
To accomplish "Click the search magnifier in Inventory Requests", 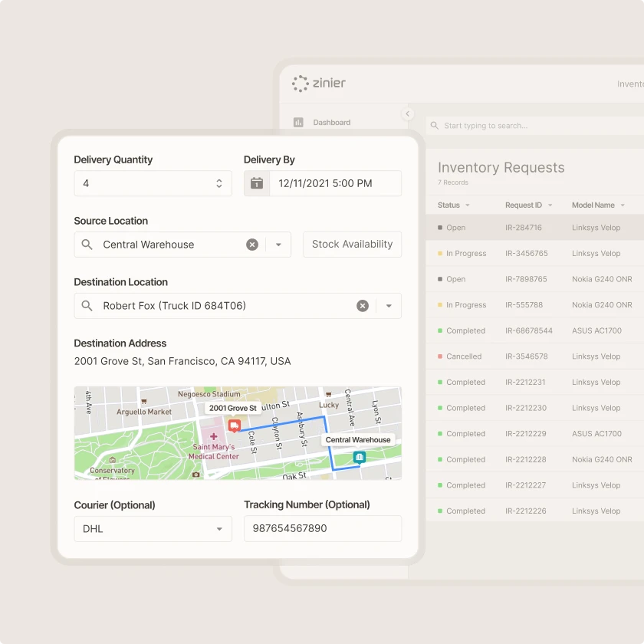I will pyautogui.click(x=434, y=126).
